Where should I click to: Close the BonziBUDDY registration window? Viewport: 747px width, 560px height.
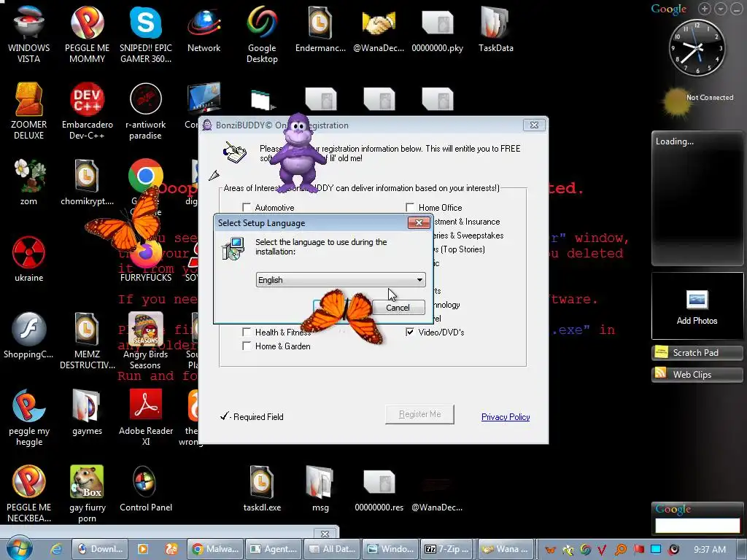click(x=534, y=125)
